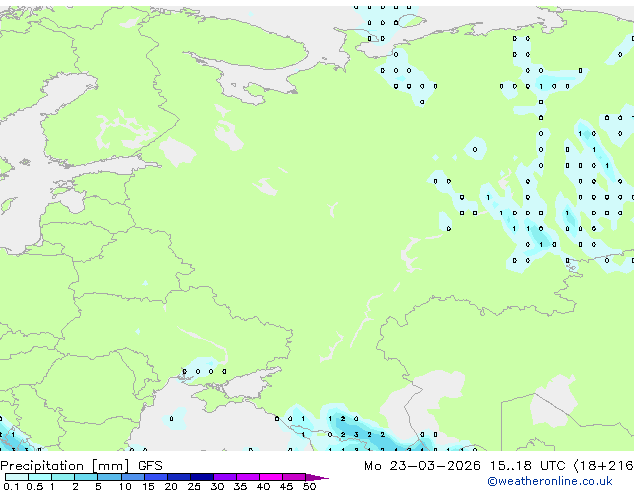The image size is (634, 490).
Task: Click the 30–35 mm purple legend swatch
Action: (x=225, y=477)
